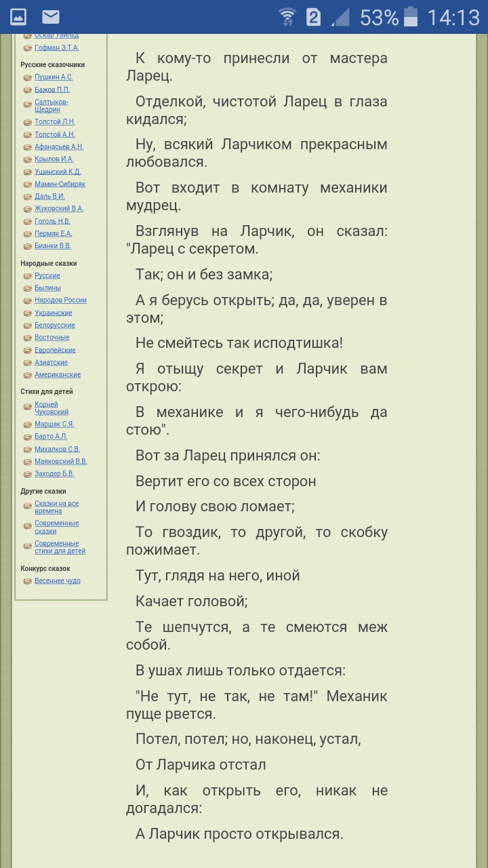Open the Толстой Л.Н. link
This screenshot has width=488, height=868.
pos(55,122)
